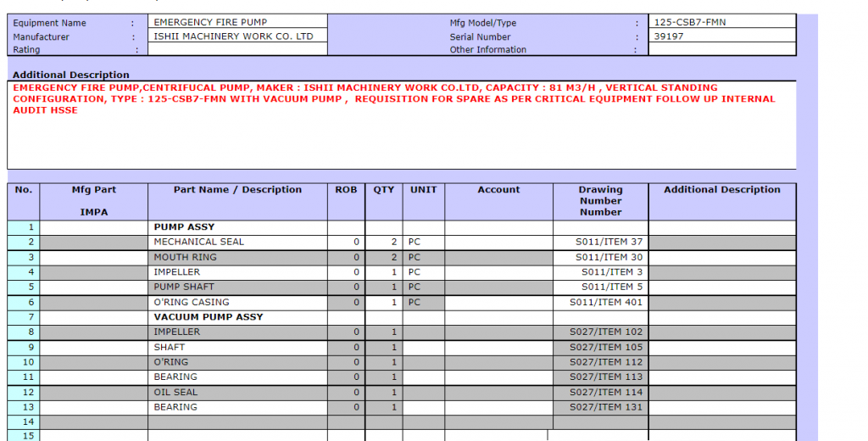
Task: Click the QTY column header
Action: 384,190
